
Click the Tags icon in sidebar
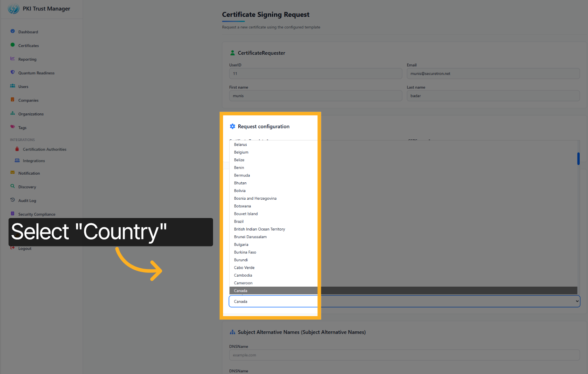13,127
